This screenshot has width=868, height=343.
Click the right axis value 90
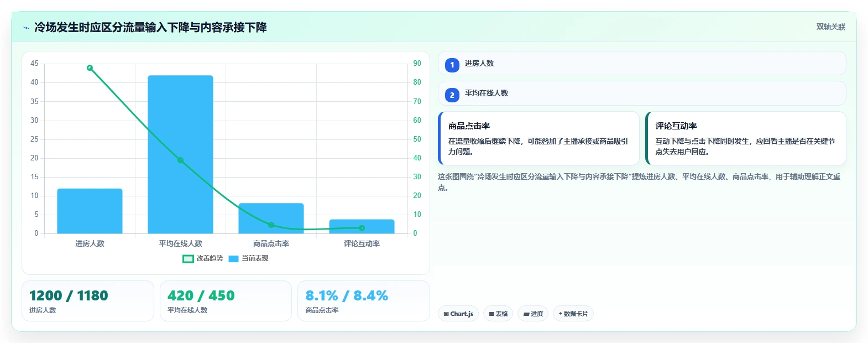point(417,64)
